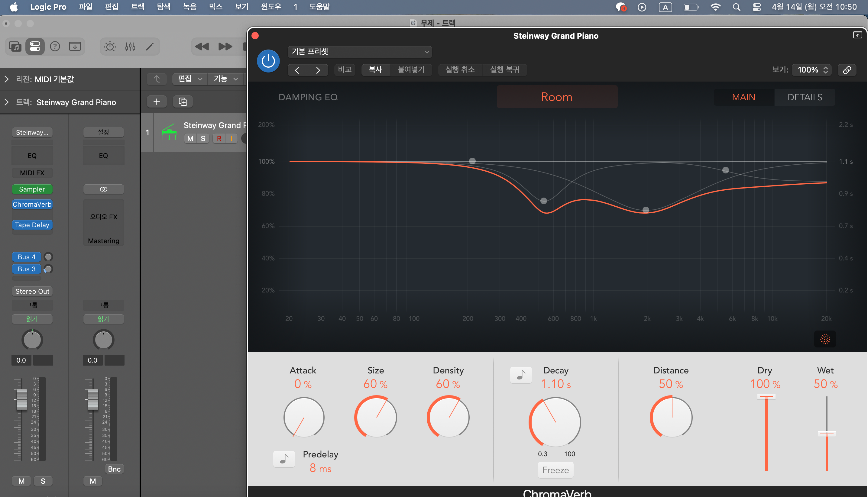This screenshot has width=868, height=497.
Task: Click the plugin window expand icon
Action: pyautogui.click(x=857, y=35)
